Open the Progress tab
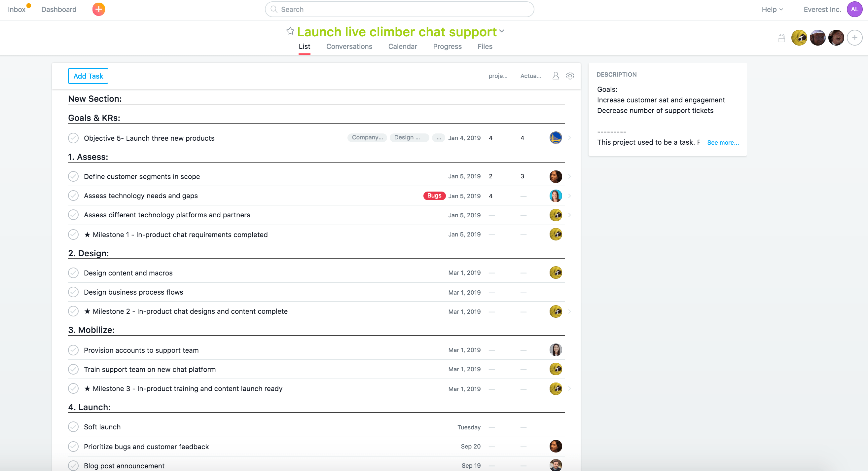 tap(447, 47)
